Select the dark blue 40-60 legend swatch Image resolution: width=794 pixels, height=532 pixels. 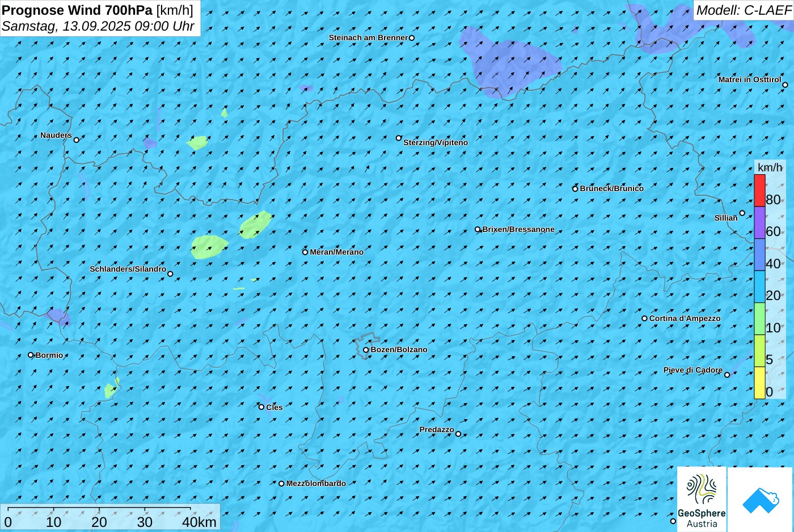click(x=759, y=255)
